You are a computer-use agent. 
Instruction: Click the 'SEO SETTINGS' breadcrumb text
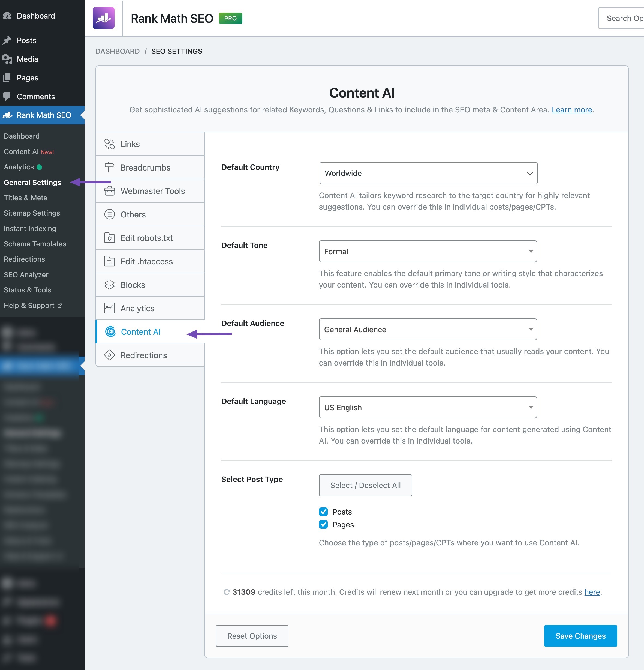pos(177,51)
